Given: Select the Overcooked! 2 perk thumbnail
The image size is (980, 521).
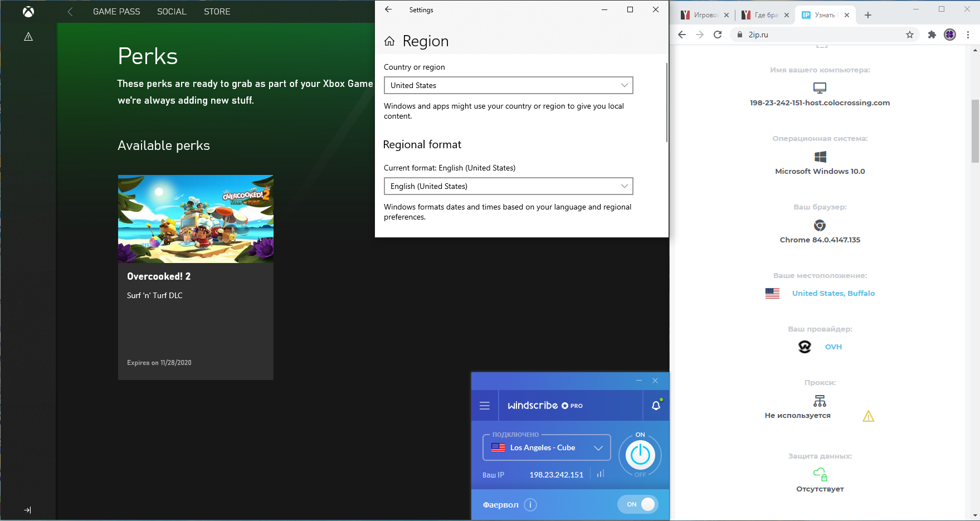Looking at the screenshot, I should pos(196,219).
